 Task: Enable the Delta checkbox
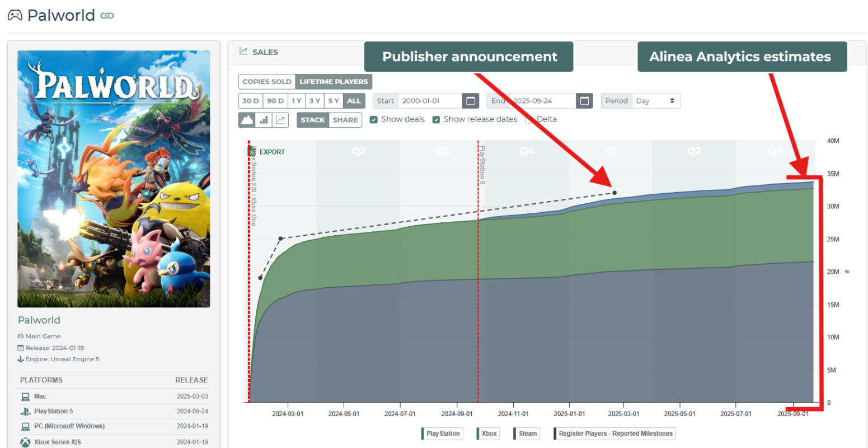tap(529, 119)
